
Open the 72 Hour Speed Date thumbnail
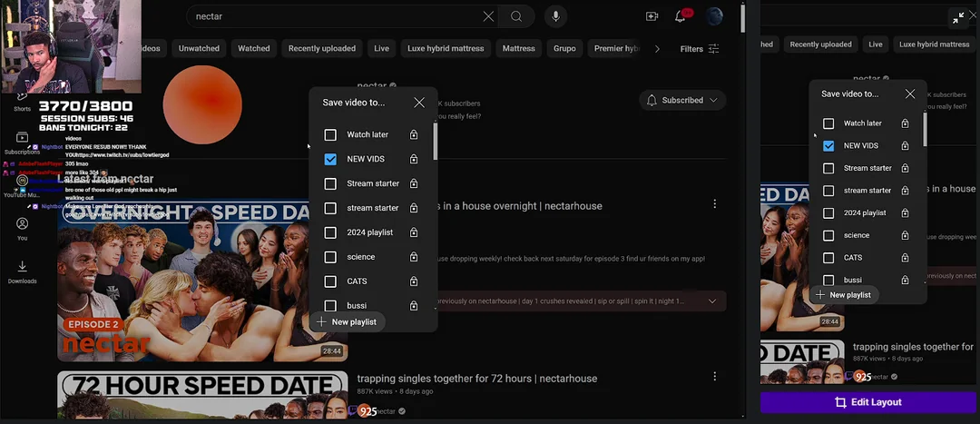(x=202, y=395)
